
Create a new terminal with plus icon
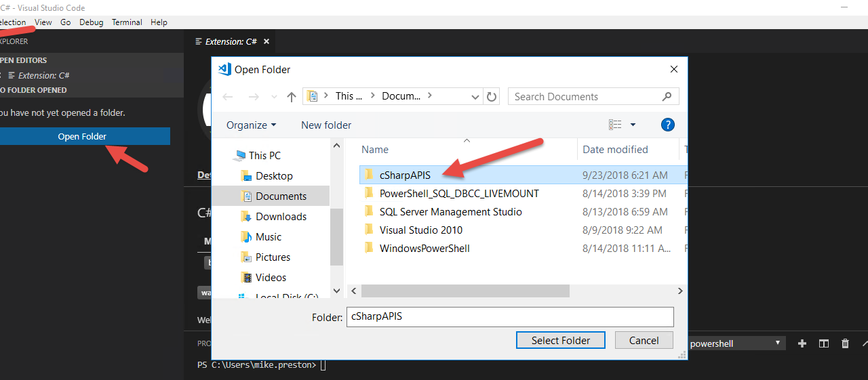click(x=802, y=343)
